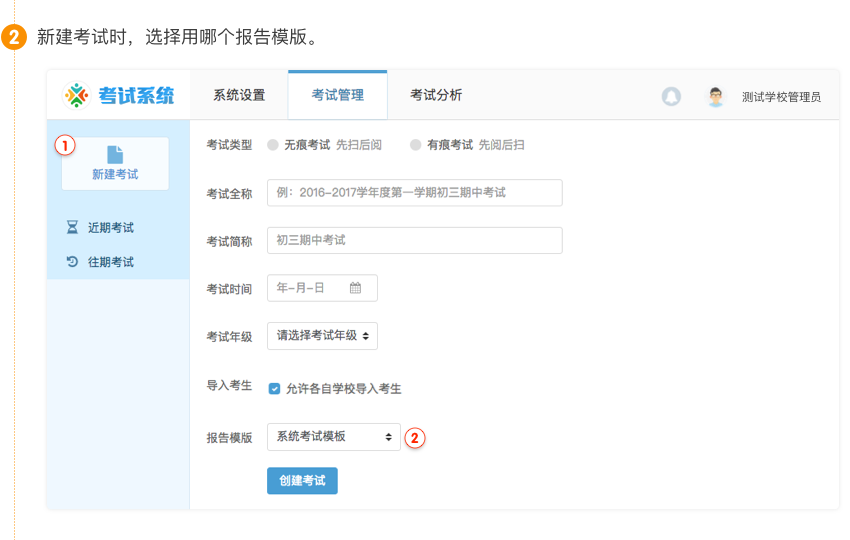The image size is (850, 540).
Task: Open the 考试管理 tab
Action: pos(337,96)
